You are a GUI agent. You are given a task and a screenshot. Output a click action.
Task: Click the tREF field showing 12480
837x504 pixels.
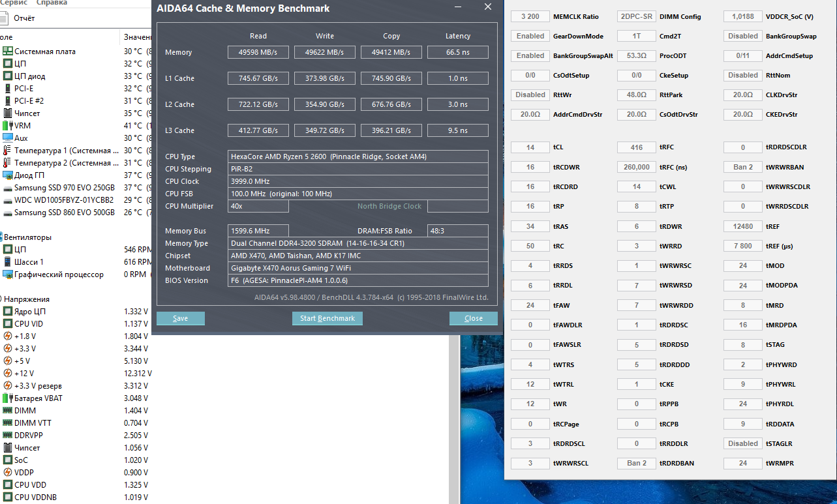[743, 226]
